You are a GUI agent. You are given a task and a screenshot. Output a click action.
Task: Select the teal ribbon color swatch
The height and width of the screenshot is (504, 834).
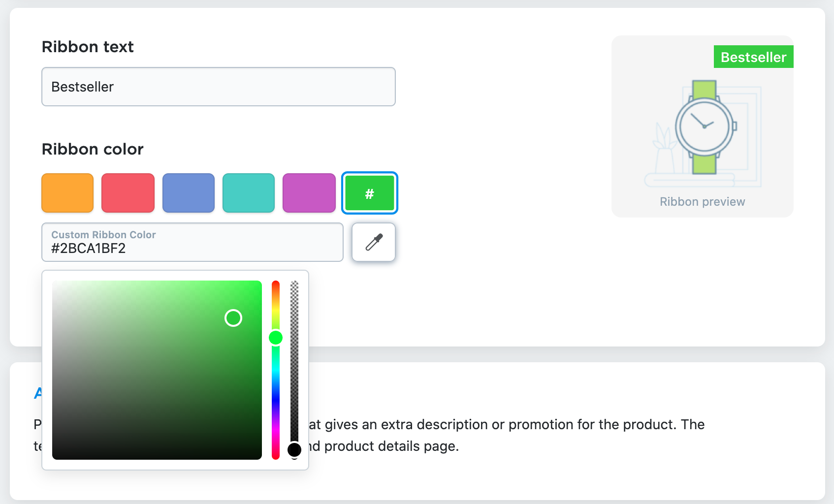[x=248, y=193]
